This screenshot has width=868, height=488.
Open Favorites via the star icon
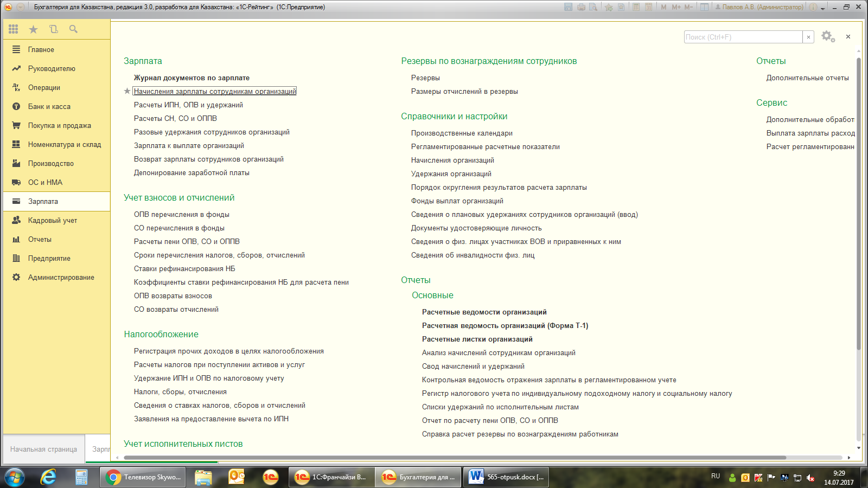tap(34, 29)
